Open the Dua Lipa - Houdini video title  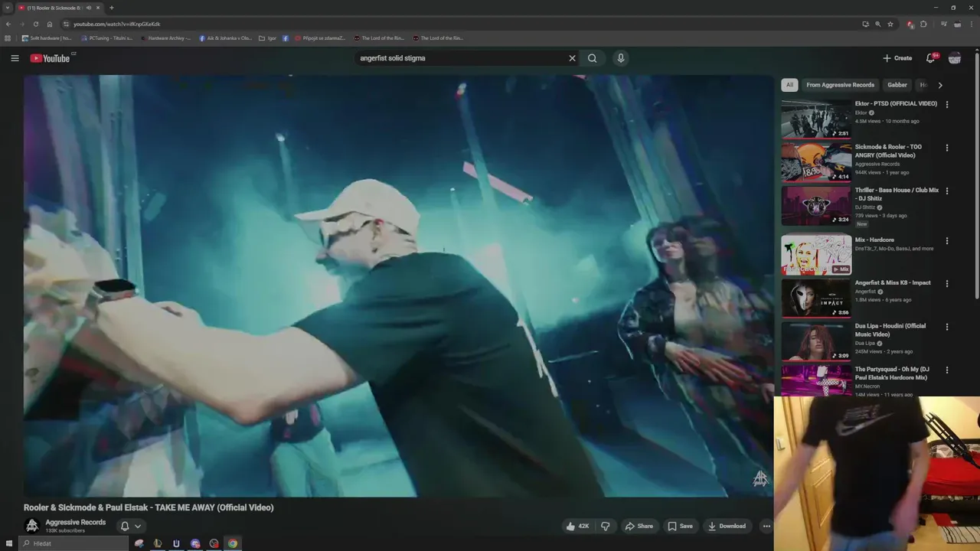tap(890, 330)
